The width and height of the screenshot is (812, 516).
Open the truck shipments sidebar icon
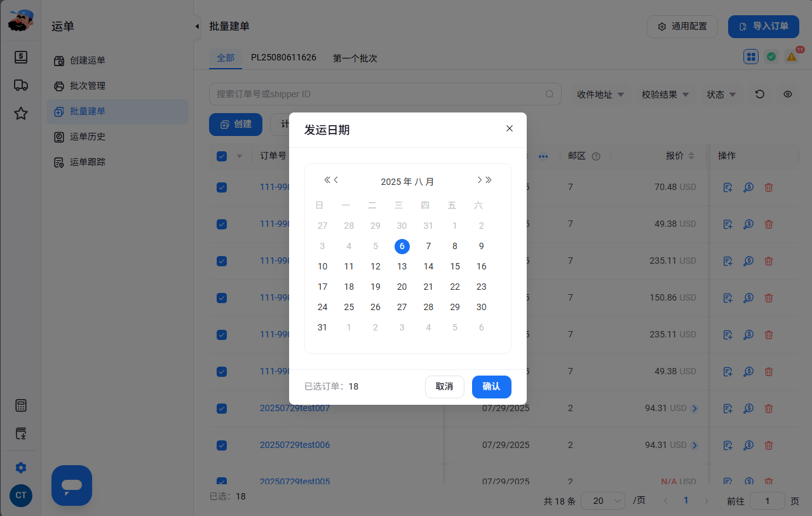(21, 85)
